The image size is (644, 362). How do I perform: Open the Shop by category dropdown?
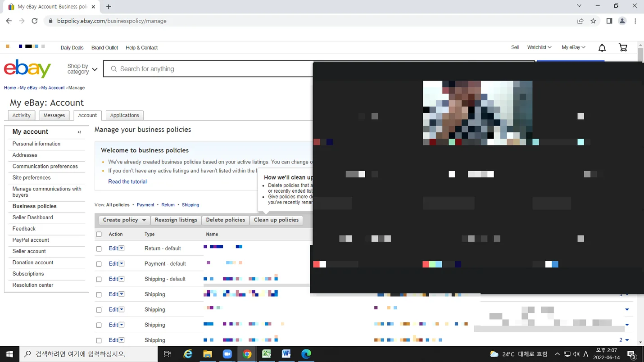(x=82, y=69)
